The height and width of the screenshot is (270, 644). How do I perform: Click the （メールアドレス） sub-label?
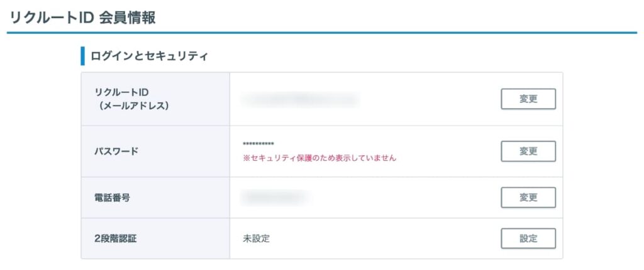pos(133,106)
